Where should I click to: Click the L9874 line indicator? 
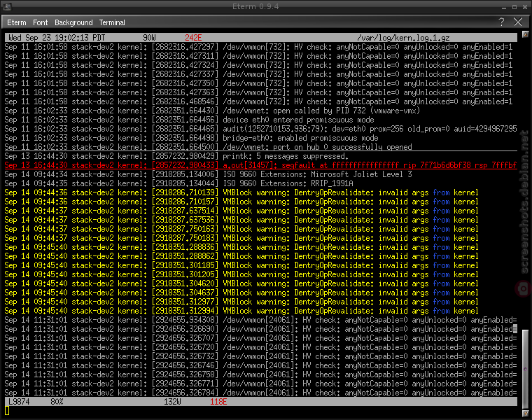[19, 402]
